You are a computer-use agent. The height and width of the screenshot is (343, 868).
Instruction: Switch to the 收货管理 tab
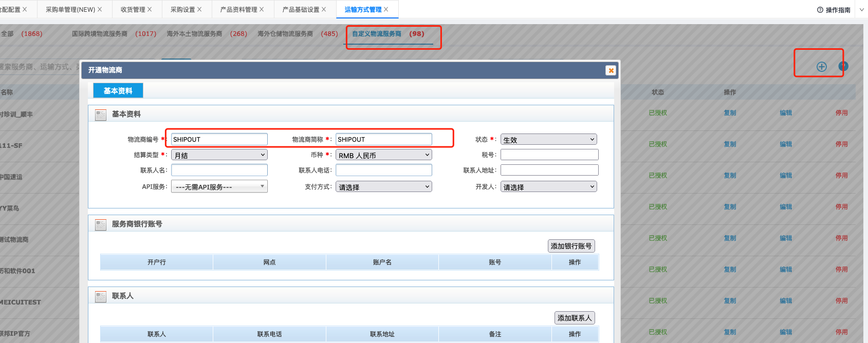click(x=133, y=9)
